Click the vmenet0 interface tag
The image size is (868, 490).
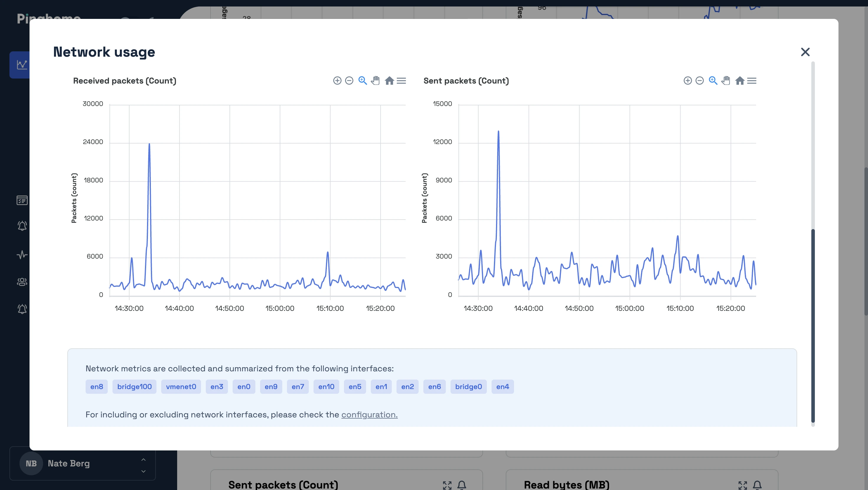(181, 387)
